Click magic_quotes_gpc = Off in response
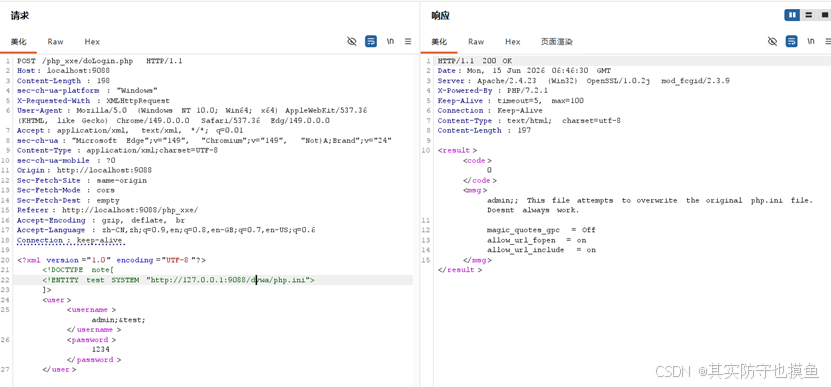Screen dimensions: 831x387 pyautogui.click(x=541, y=230)
